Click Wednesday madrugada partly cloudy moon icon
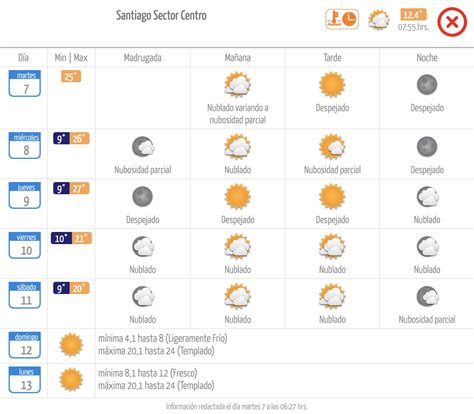The height and width of the screenshot is (414, 474). click(143, 147)
